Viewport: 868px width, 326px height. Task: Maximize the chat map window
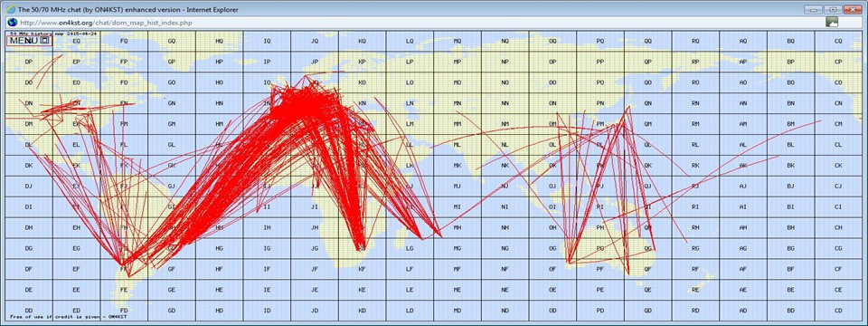pos(832,9)
